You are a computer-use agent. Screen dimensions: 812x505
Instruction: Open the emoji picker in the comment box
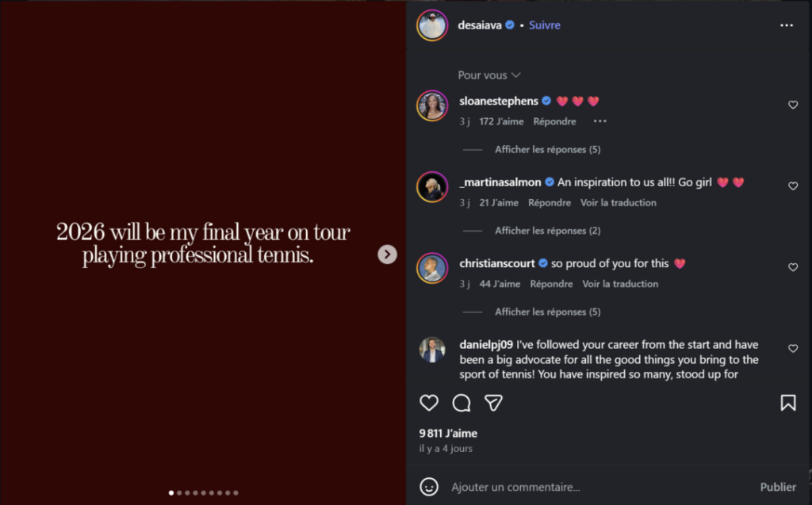tap(429, 487)
